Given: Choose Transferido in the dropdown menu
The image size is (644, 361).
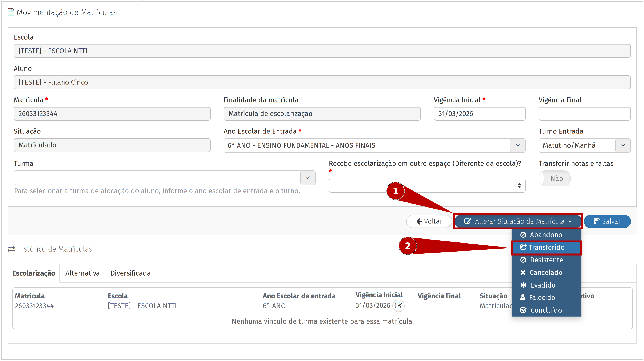Looking at the screenshot, I should (546, 247).
